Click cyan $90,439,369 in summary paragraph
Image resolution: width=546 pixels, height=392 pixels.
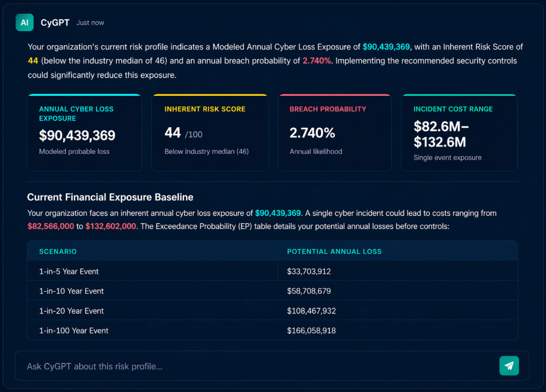coord(386,47)
